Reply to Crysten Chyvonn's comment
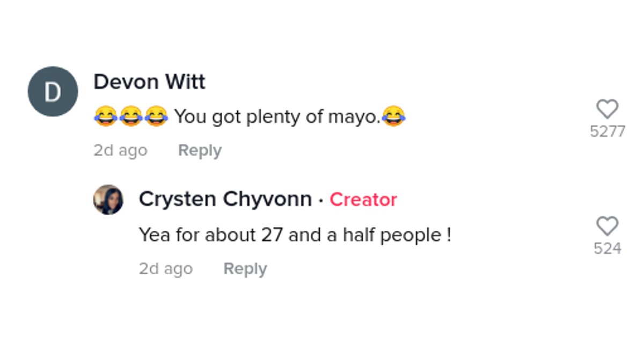Viewport: 644px width, 337px height. coord(245,269)
